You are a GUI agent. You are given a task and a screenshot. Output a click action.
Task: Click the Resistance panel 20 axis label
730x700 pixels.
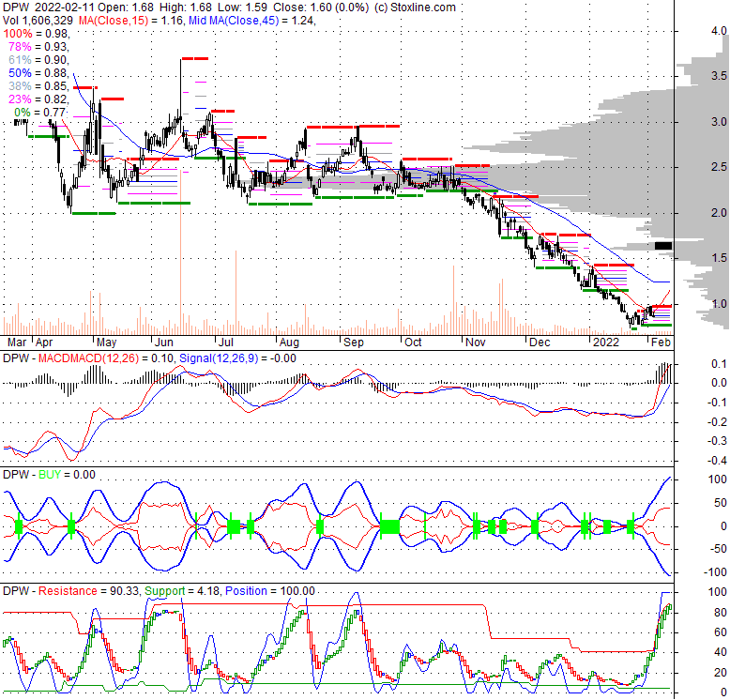pyautogui.click(x=720, y=673)
